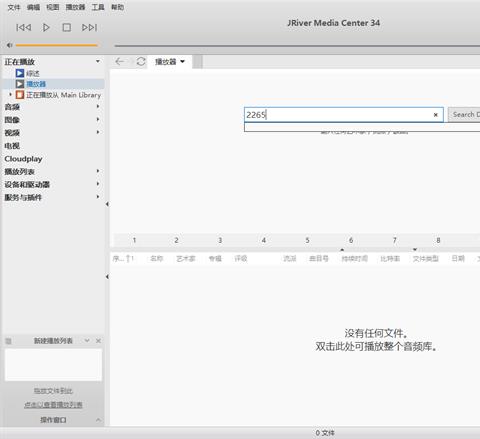This screenshot has width=480, height=439.
Task: Click the 没有任何文件 message in the empty list
Action: 376,333
